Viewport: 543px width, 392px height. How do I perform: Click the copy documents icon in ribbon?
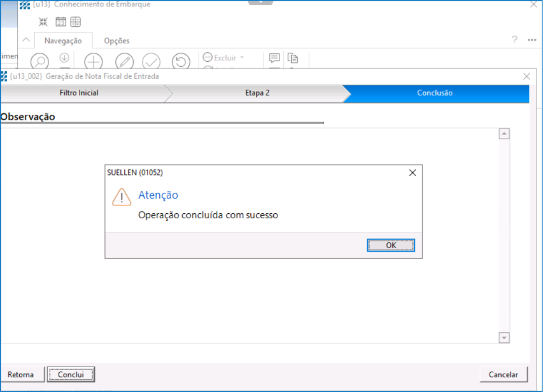(293, 58)
